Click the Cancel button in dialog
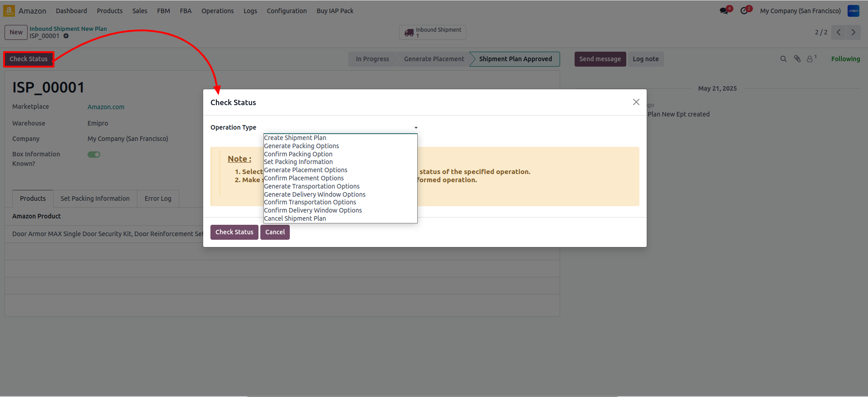The height and width of the screenshot is (397, 868). pos(275,232)
